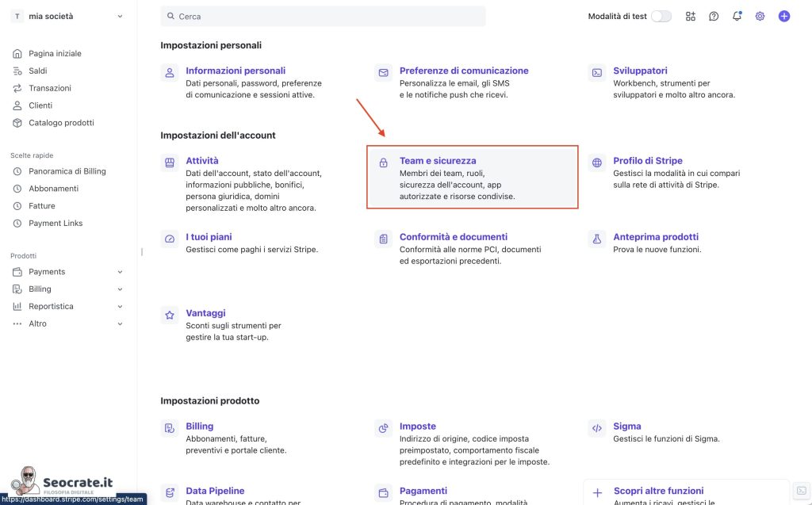This screenshot has height=505, width=812.
Task: Open the apps grid icon in header
Action: pyautogui.click(x=691, y=16)
